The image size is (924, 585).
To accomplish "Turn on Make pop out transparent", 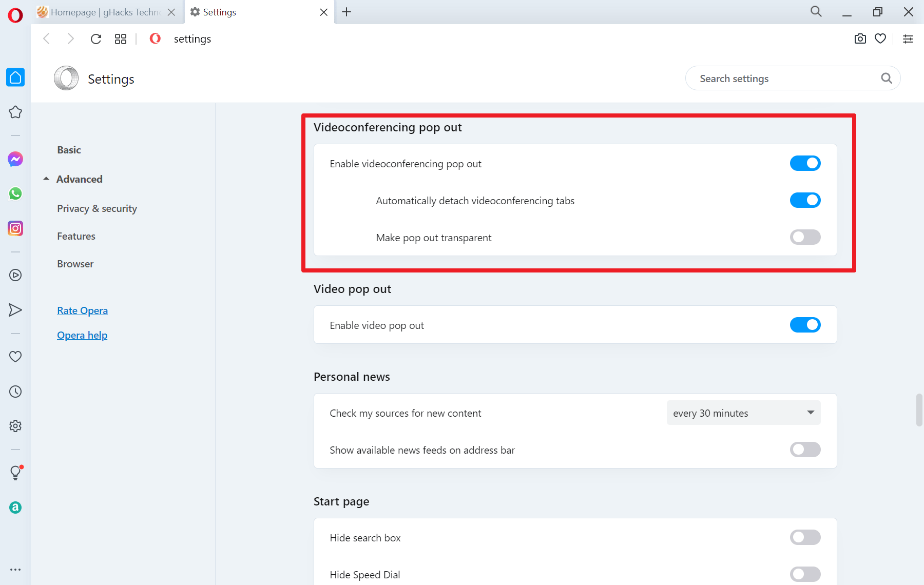I will point(805,237).
